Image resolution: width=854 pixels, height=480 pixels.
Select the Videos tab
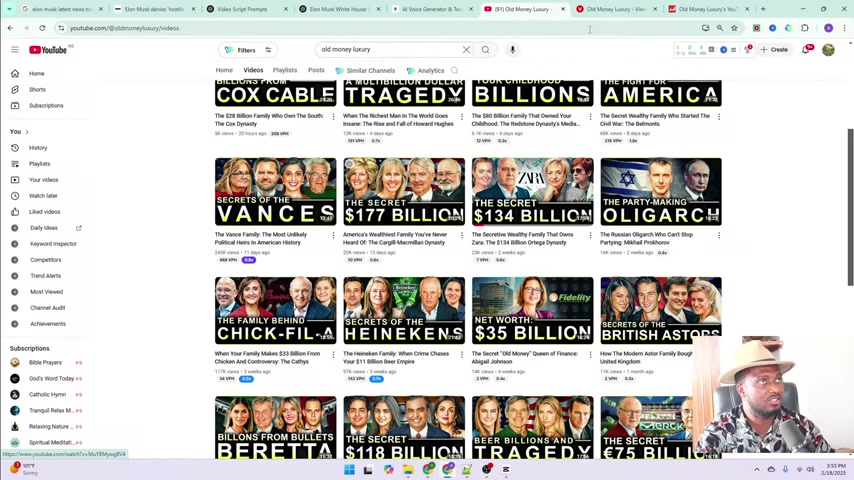pos(253,70)
